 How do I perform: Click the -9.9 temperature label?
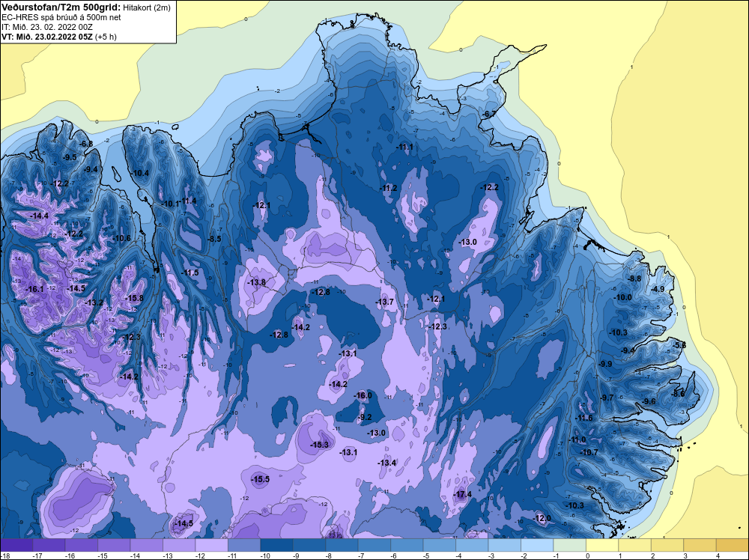click(605, 364)
